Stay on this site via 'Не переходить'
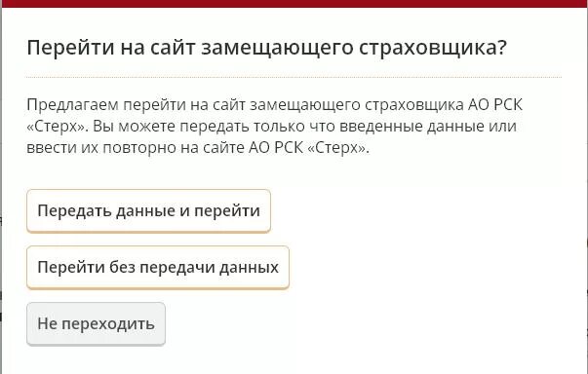The height and width of the screenshot is (374, 588). 96,323
